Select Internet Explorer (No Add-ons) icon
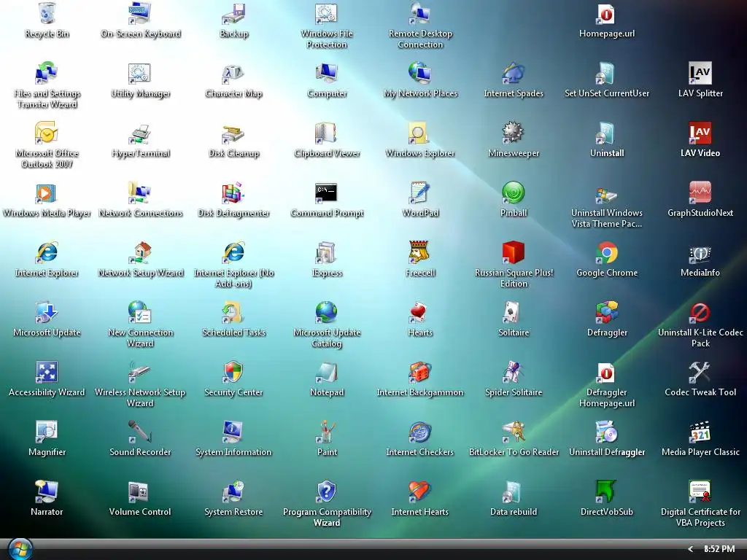Viewport: 747px width, 560px height. click(233, 252)
